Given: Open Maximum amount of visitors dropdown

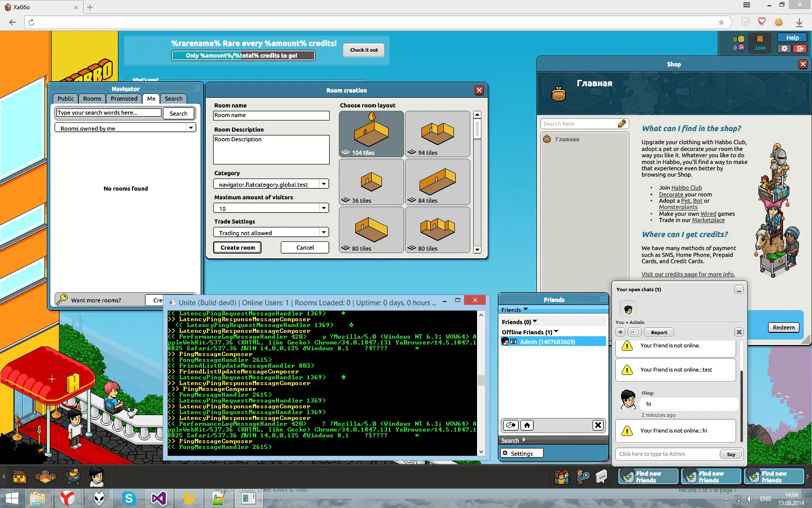Looking at the screenshot, I should [271, 208].
